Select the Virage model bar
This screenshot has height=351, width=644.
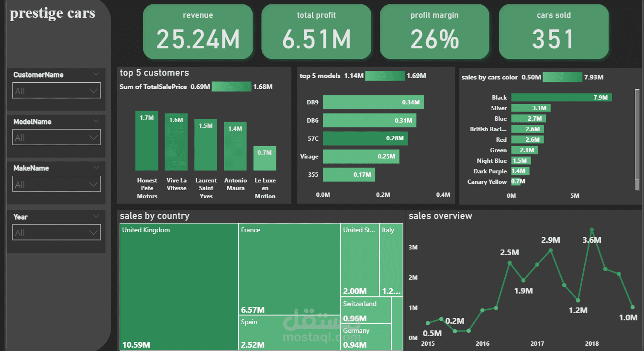click(x=361, y=157)
